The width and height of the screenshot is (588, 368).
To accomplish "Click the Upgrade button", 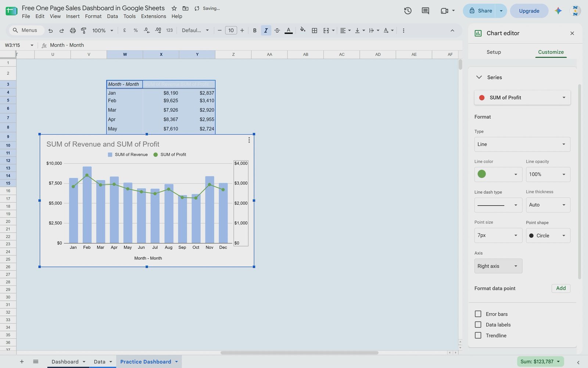I will click(529, 11).
